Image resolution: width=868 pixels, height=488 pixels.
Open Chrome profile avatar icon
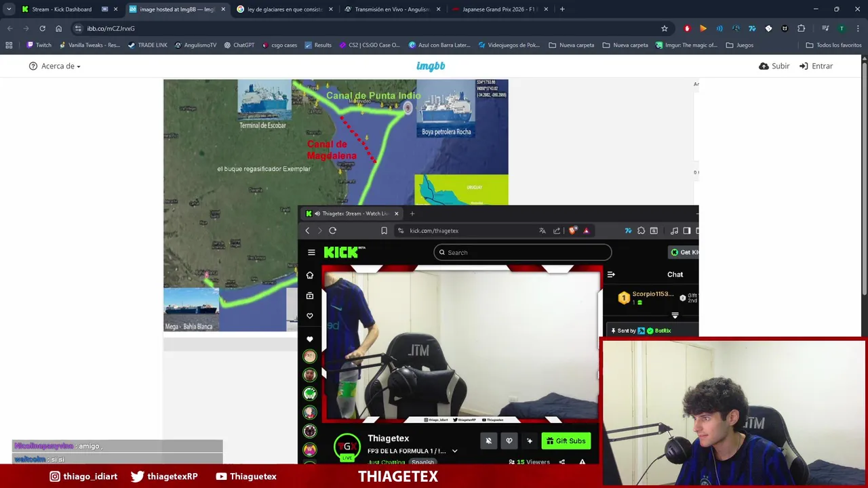click(x=842, y=28)
